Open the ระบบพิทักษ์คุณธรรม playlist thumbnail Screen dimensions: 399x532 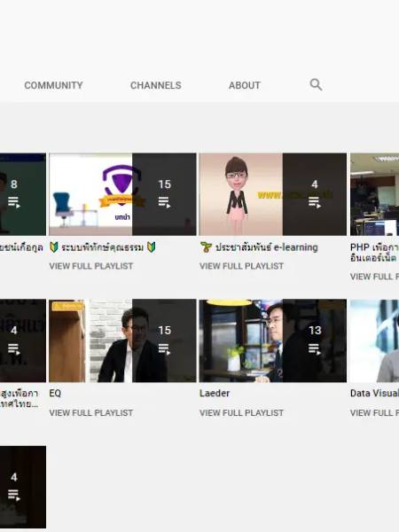[122, 194]
